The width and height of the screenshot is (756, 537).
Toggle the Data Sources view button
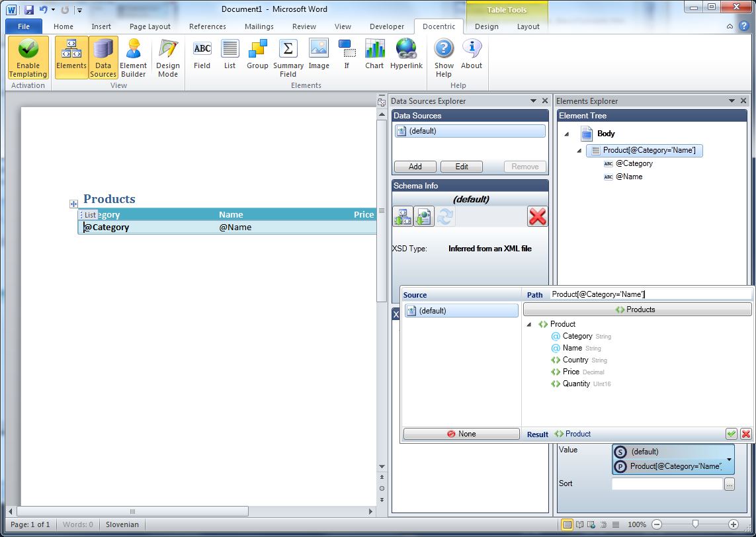coord(103,58)
